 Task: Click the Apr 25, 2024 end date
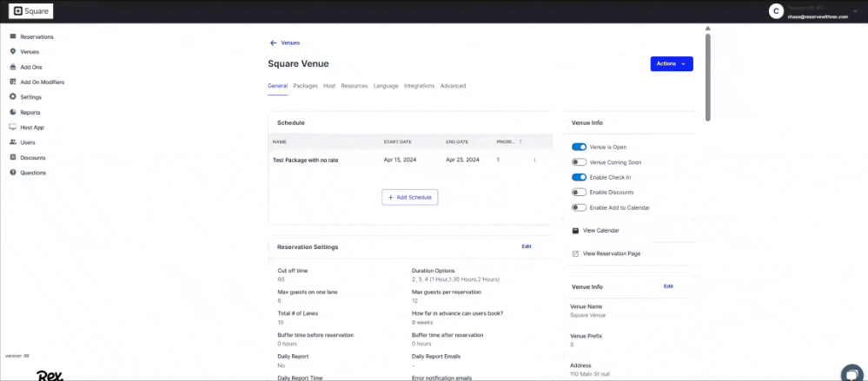click(463, 160)
